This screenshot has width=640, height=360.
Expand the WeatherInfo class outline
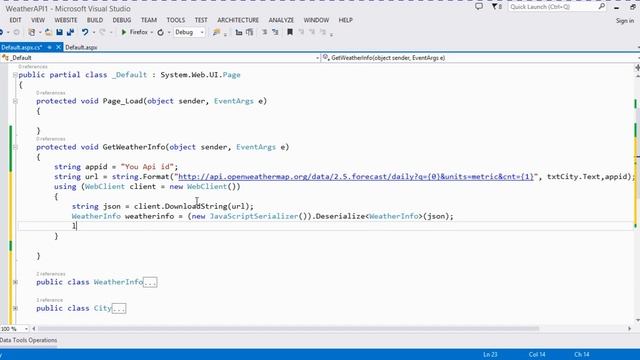[x=15, y=282]
